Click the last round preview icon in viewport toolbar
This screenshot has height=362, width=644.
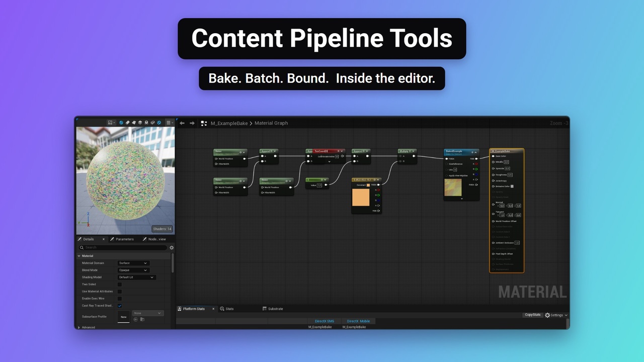pyautogui.click(x=159, y=122)
